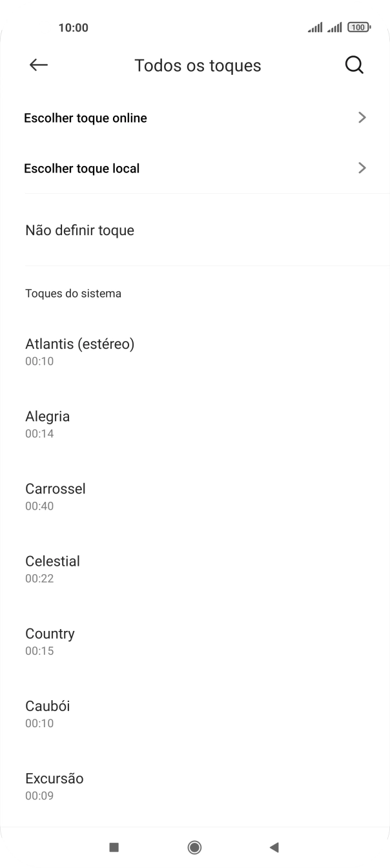Play the Carrossel ringtone
This screenshot has width=390, height=868.
tap(55, 495)
